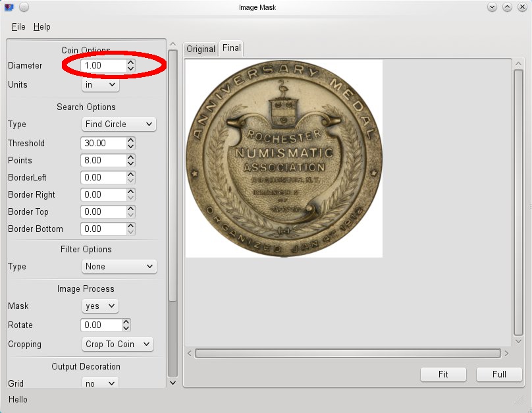The image size is (532, 413).
Task: Increase the Threshold value
Action: pos(131,140)
